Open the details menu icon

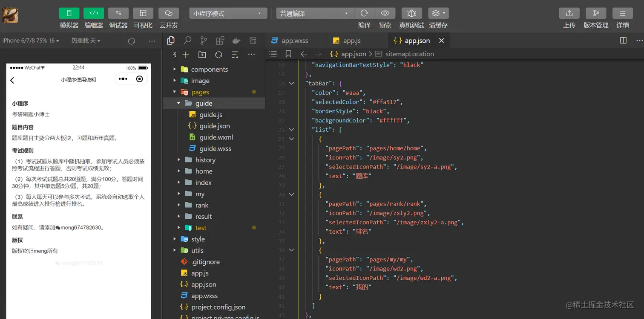pos(623,13)
